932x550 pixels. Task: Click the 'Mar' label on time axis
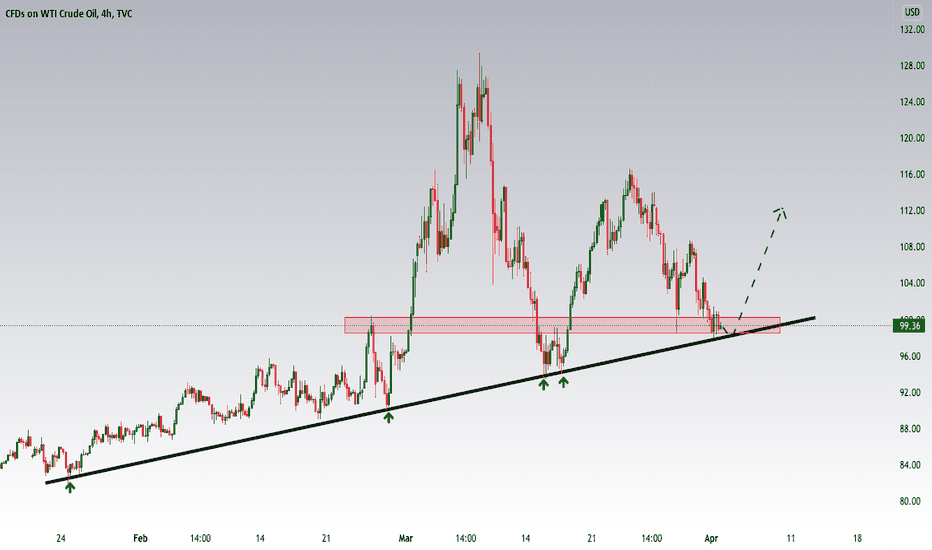(x=405, y=538)
